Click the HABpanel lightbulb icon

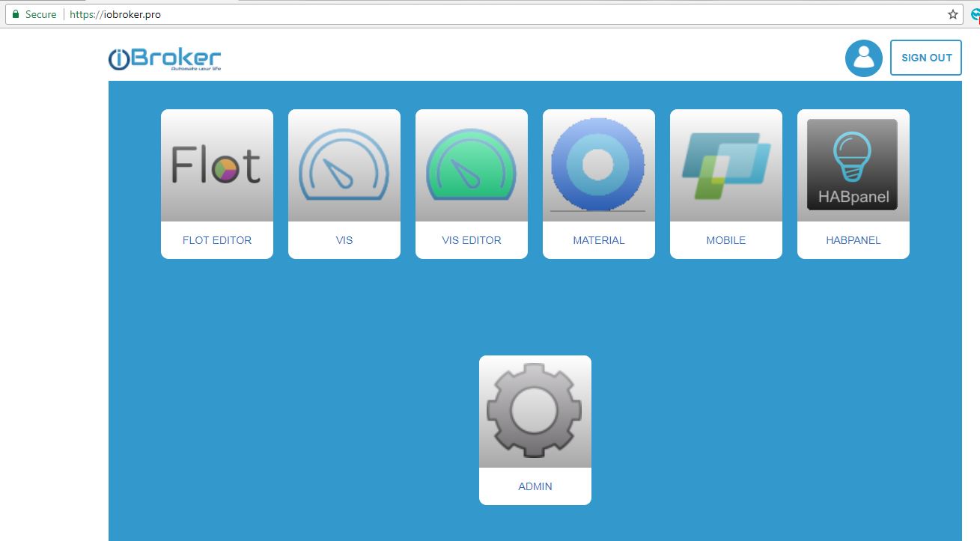tap(853, 165)
